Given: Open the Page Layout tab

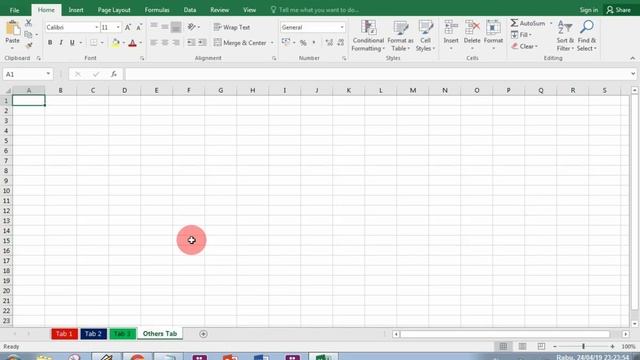Looking at the screenshot, I should click(114, 10).
